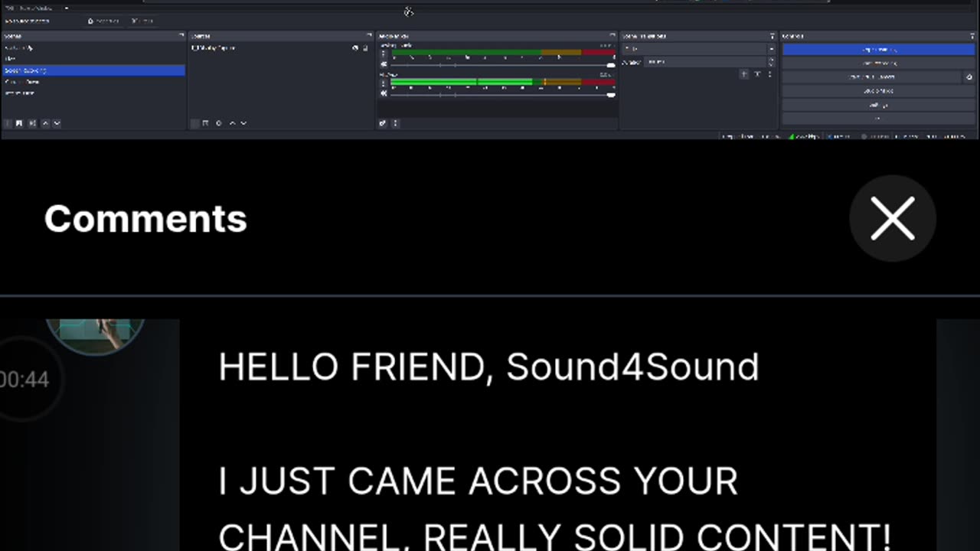Open source properties gear in the Sources toolbar
Screen dimensions: 980x551
(x=219, y=123)
